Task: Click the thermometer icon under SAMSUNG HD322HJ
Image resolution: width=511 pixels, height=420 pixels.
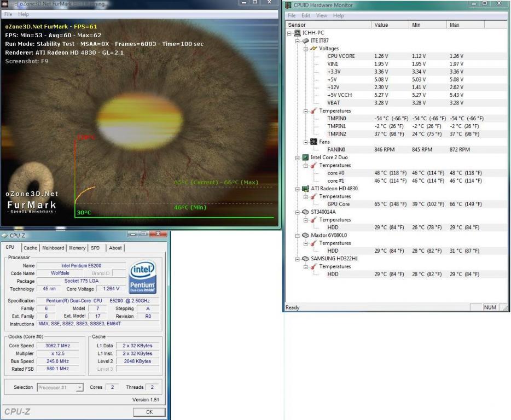Action: pyautogui.click(x=313, y=266)
